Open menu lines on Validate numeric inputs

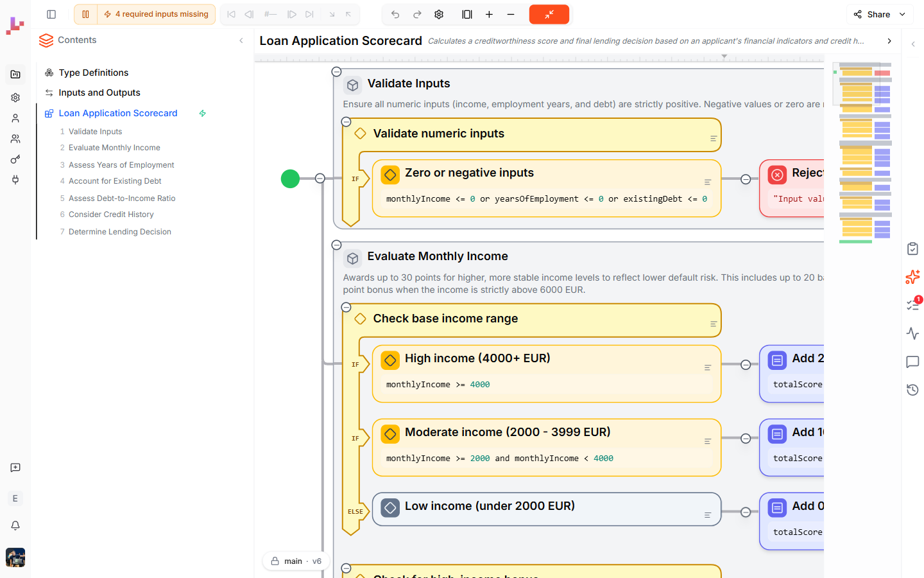pos(714,139)
